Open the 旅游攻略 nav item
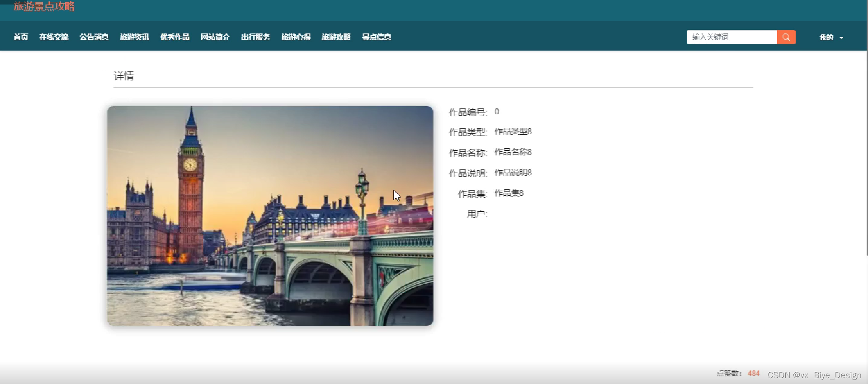The image size is (868, 384). click(336, 37)
